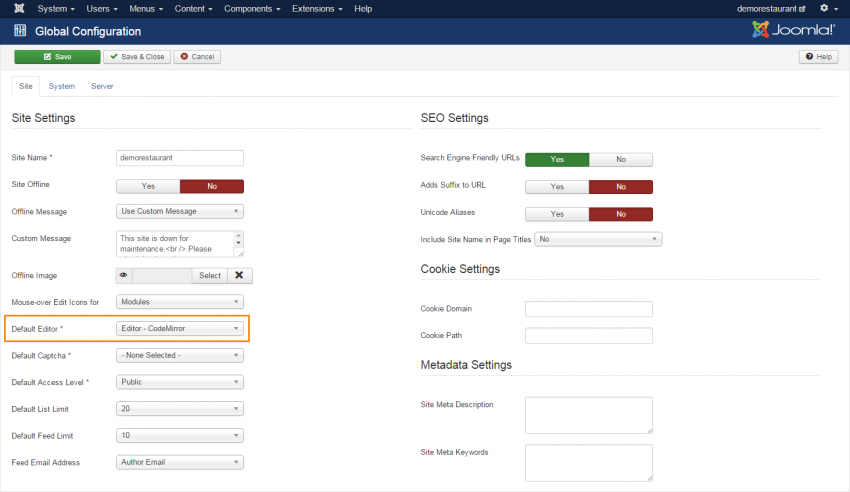
Task: Click the eye preview icon for Offline Image
Action: coord(124,275)
